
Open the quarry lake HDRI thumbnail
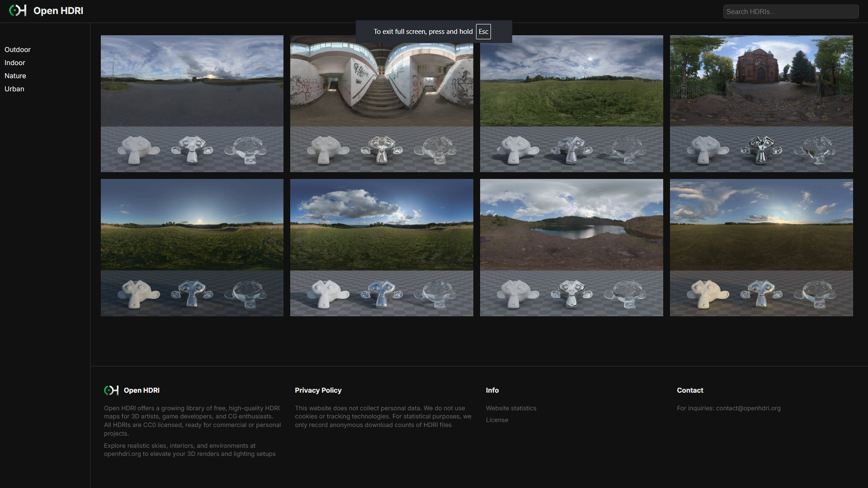(571, 248)
